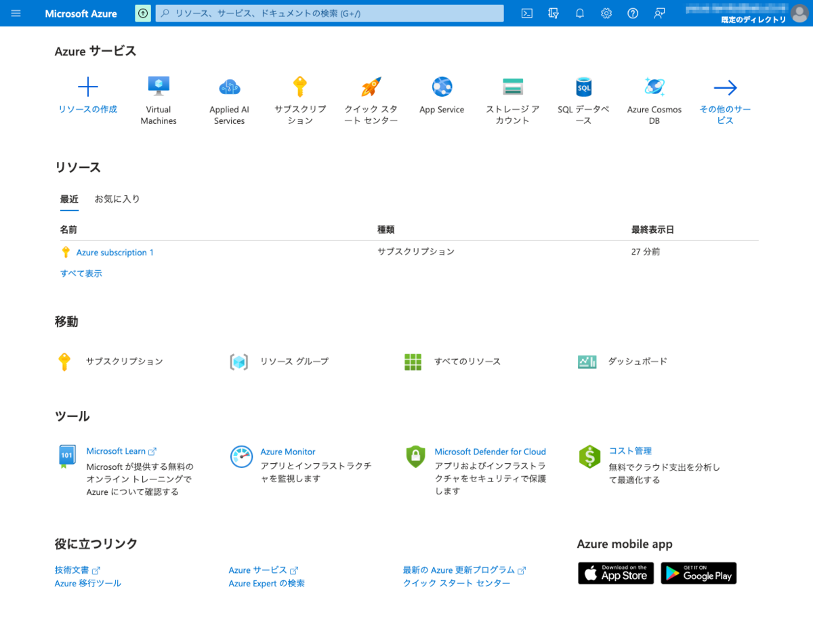Image resolution: width=813 pixels, height=644 pixels.
Task: Open the hamburger portal menu
Action: tap(16, 13)
